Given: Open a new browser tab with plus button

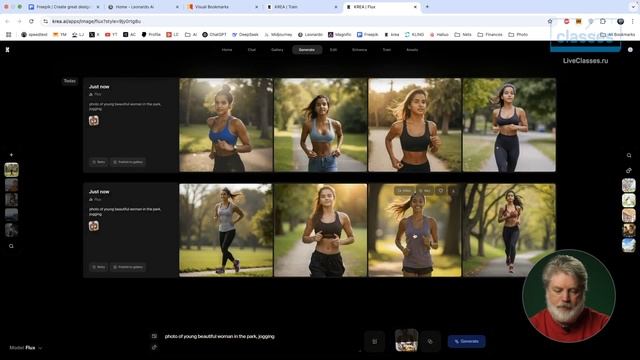Looking at the screenshot, I should click(427, 7).
